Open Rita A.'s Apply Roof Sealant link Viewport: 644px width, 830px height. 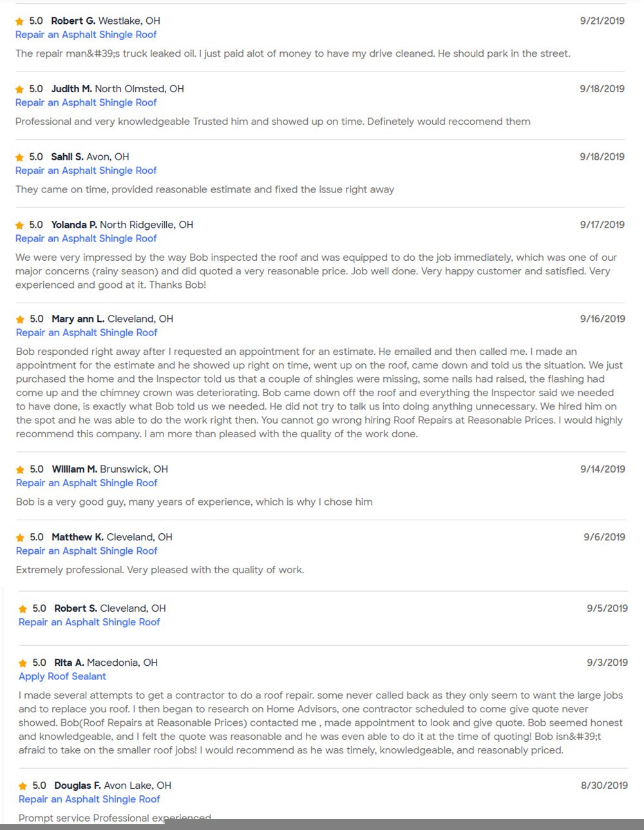[62, 676]
